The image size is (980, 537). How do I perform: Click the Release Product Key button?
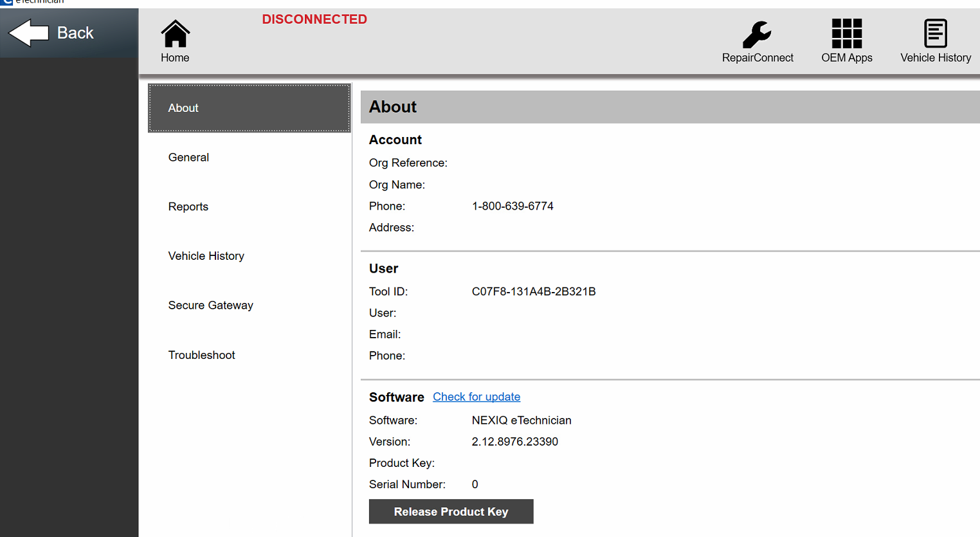point(451,511)
